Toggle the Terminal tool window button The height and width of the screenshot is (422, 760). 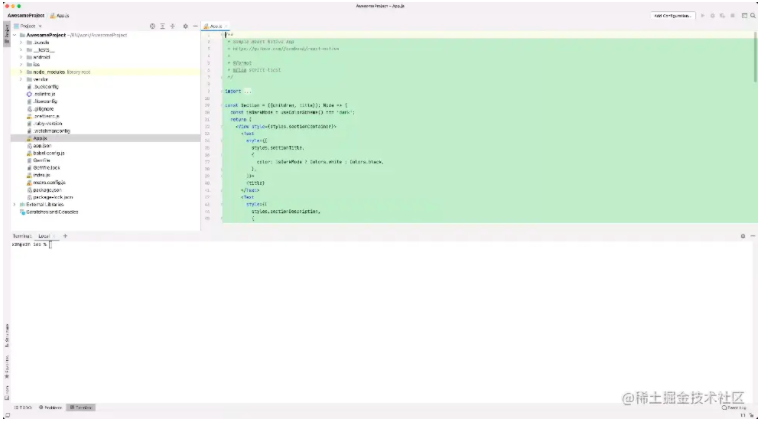82,408
